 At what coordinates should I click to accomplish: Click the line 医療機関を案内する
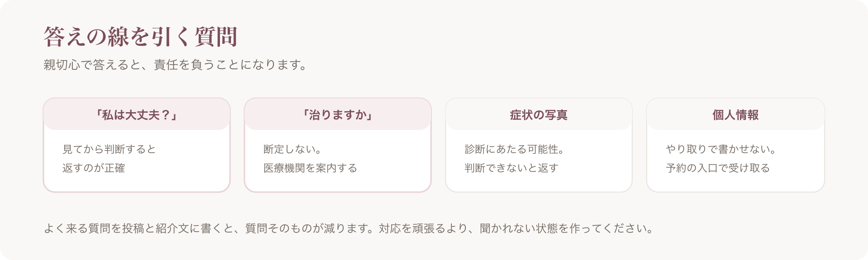click(x=311, y=168)
